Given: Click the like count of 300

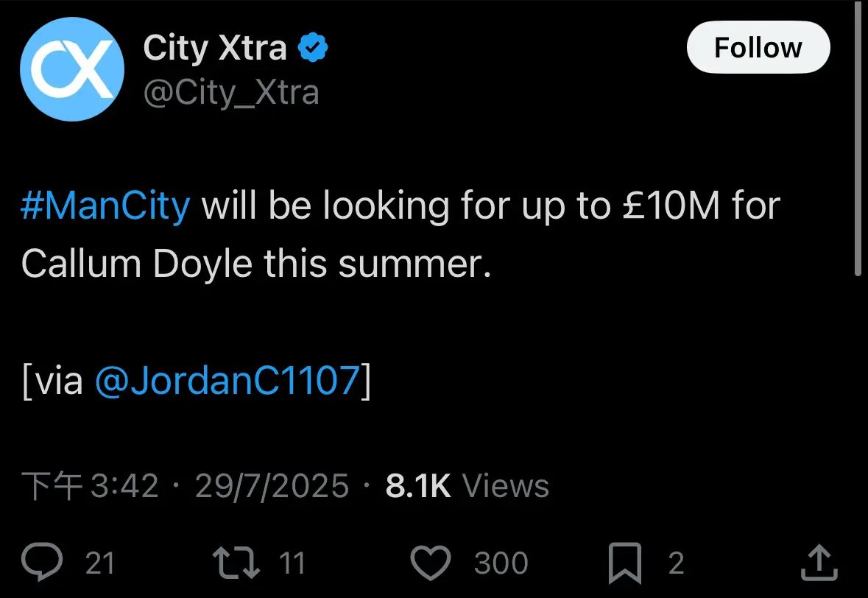Looking at the screenshot, I should point(501,563).
